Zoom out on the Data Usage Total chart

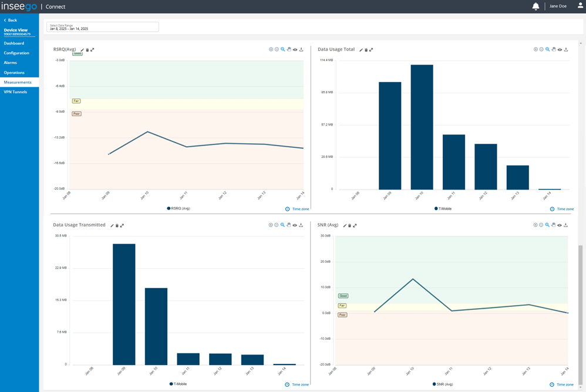pos(541,49)
